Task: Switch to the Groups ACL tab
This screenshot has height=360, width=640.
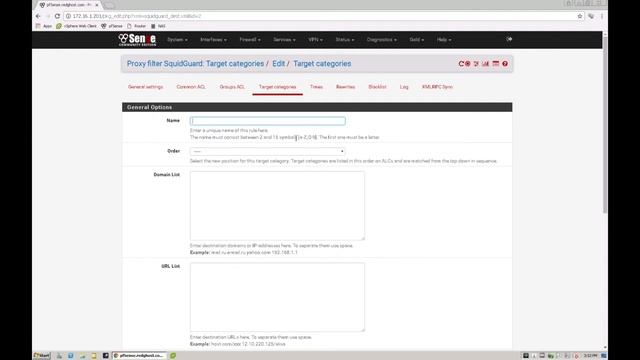Action: pyautogui.click(x=232, y=87)
